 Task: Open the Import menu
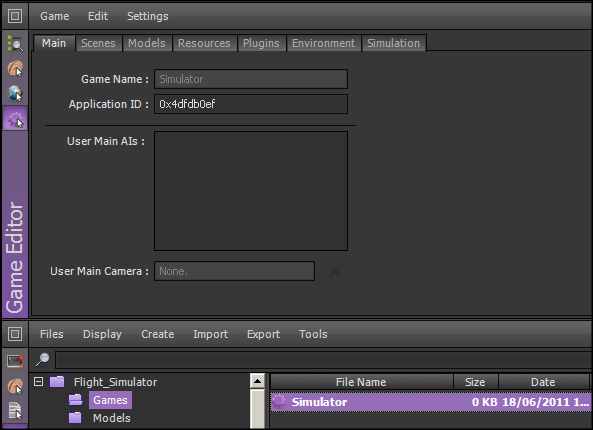click(x=211, y=334)
